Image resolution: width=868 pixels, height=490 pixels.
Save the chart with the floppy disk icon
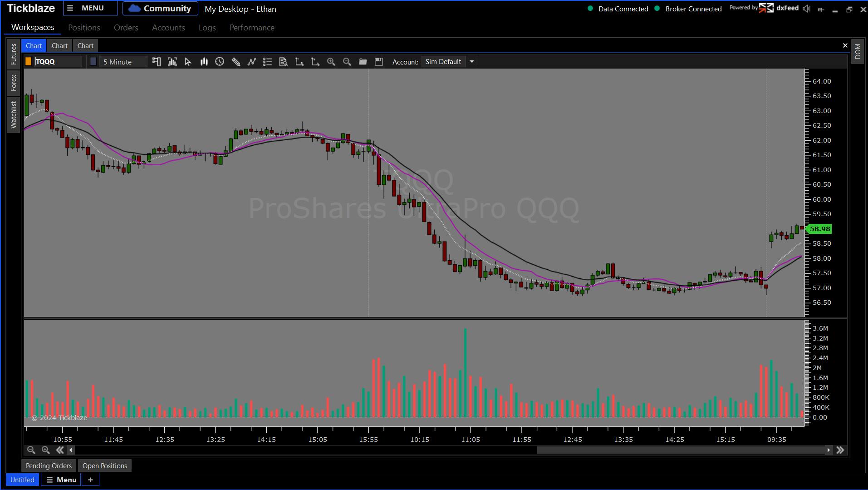point(379,62)
